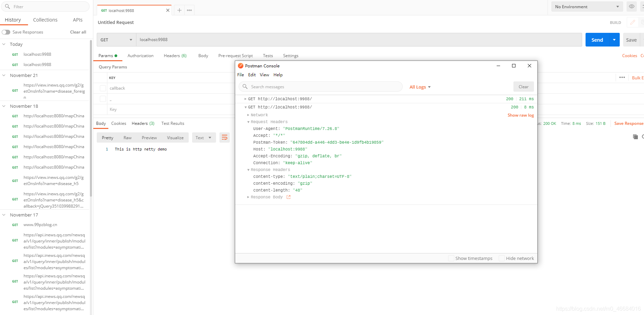Open the Send button dropdown arrow
This screenshot has width=644, height=315.
[x=614, y=40]
